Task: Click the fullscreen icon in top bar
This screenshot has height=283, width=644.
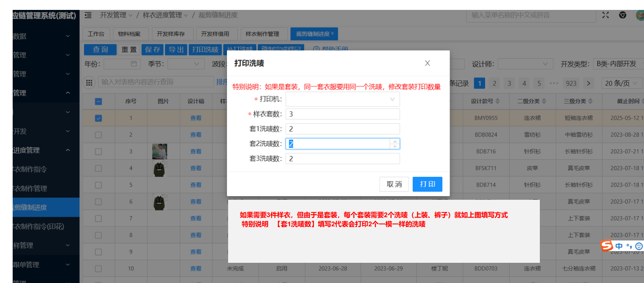Action: [606, 15]
